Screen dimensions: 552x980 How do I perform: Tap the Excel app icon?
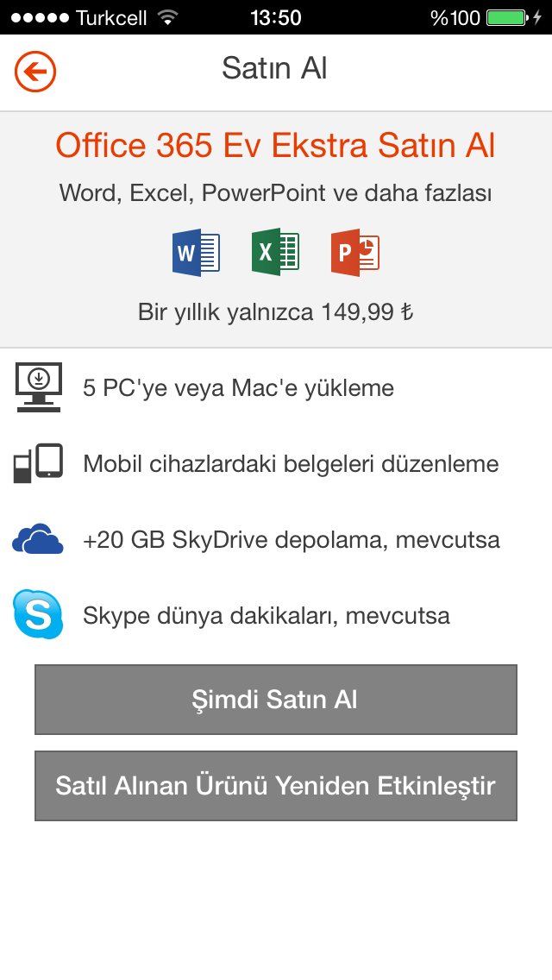point(276,252)
